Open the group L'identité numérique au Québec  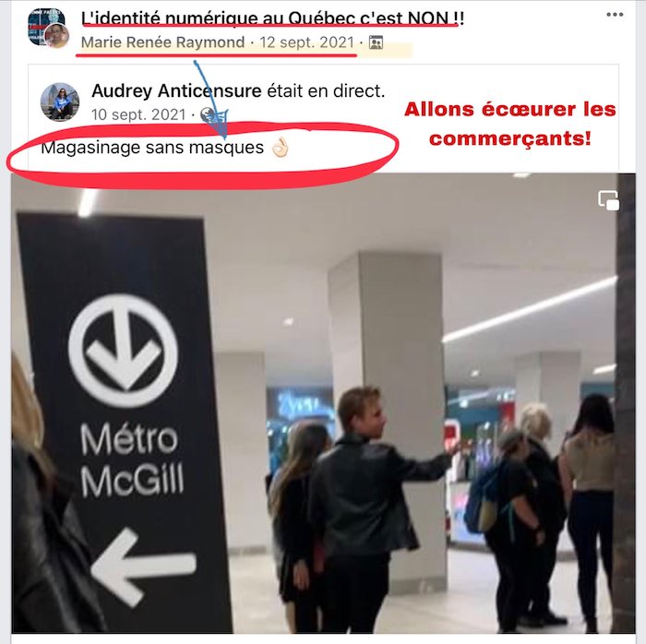[x=272, y=18]
